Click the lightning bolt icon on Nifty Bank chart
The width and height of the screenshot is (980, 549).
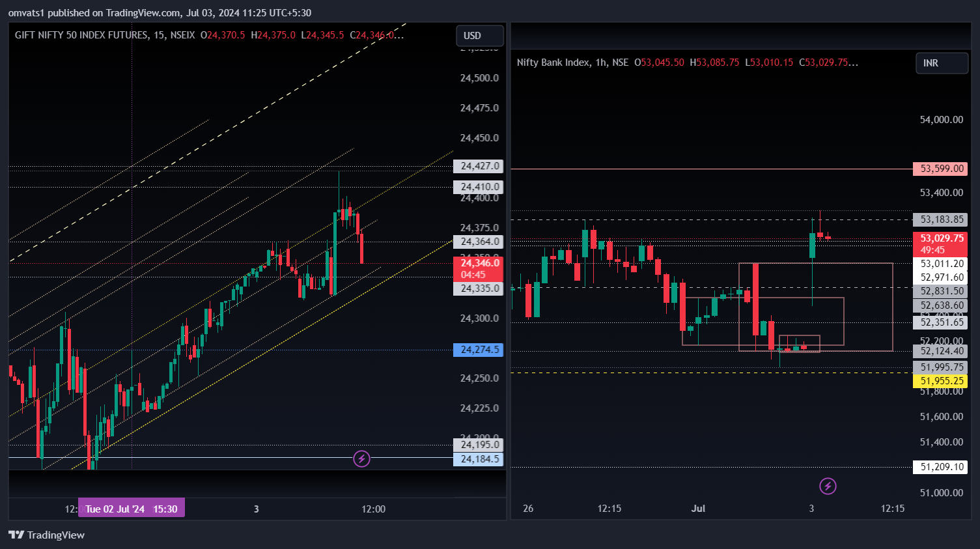[828, 486]
